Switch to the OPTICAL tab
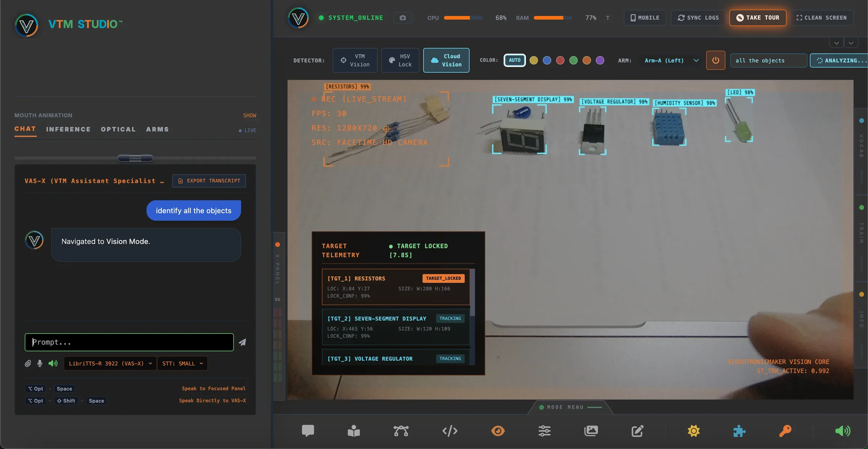Screen dimensions: 868x449 click(118, 129)
